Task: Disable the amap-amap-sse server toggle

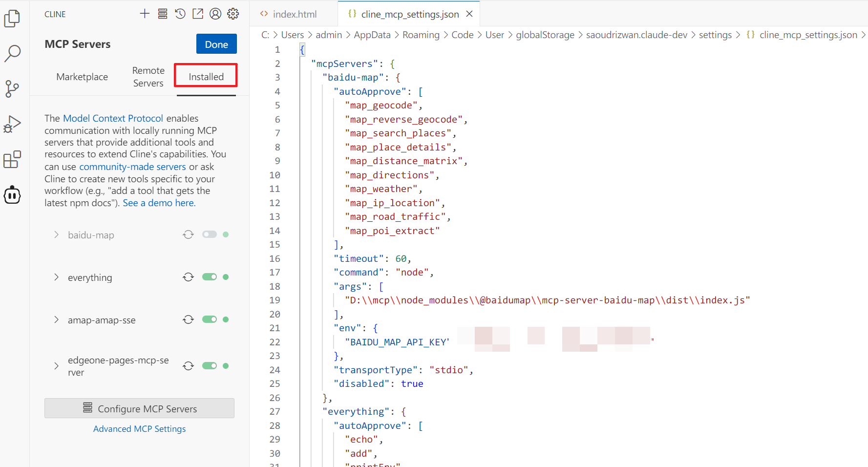Action: coord(210,319)
